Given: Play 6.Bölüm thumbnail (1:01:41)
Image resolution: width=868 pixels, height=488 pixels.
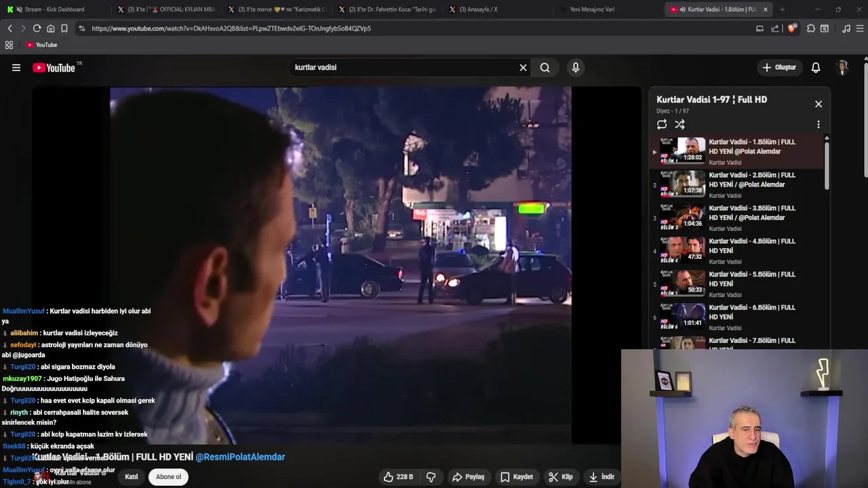Looking at the screenshot, I should pos(683,316).
